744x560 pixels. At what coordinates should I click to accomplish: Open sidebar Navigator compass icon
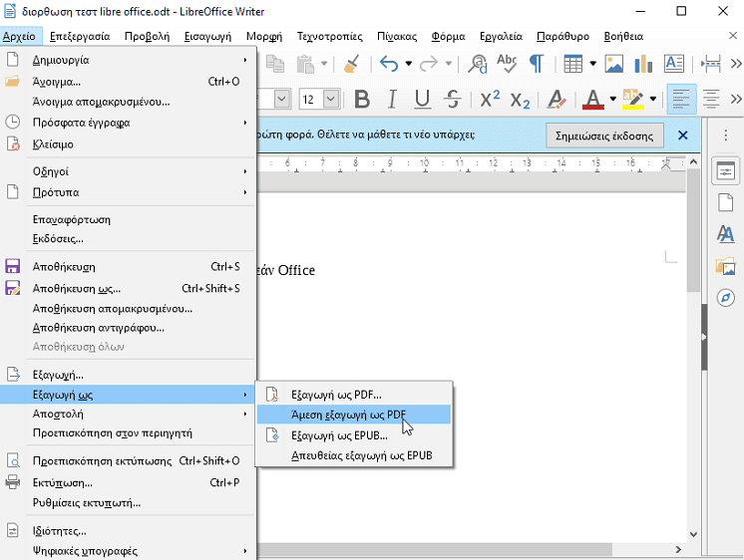pyautogui.click(x=725, y=298)
